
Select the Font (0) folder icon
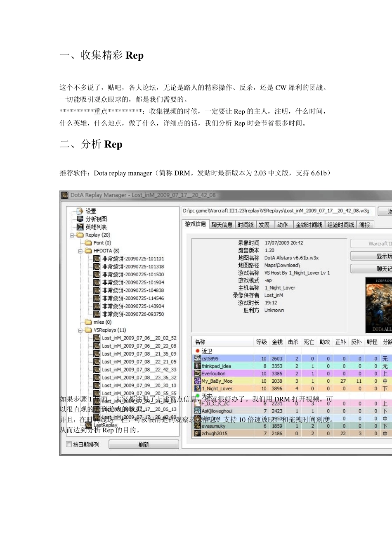tap(88, 243)
